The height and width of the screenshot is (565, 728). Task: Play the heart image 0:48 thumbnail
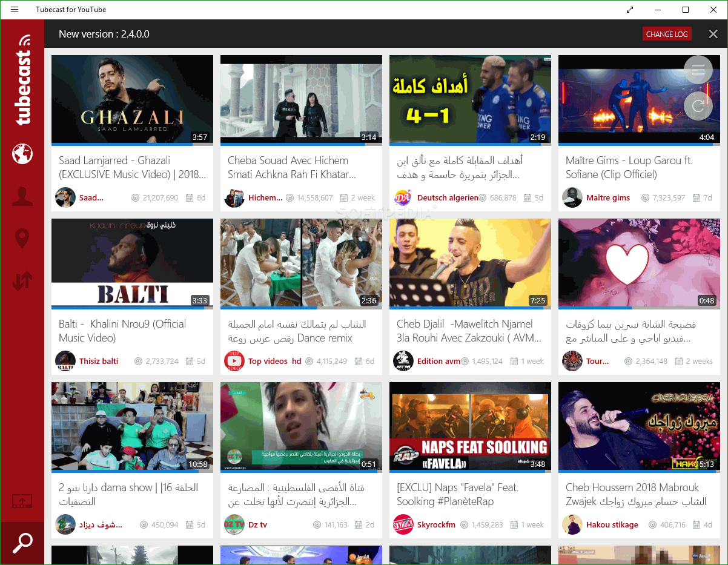(x=639, y=263)
